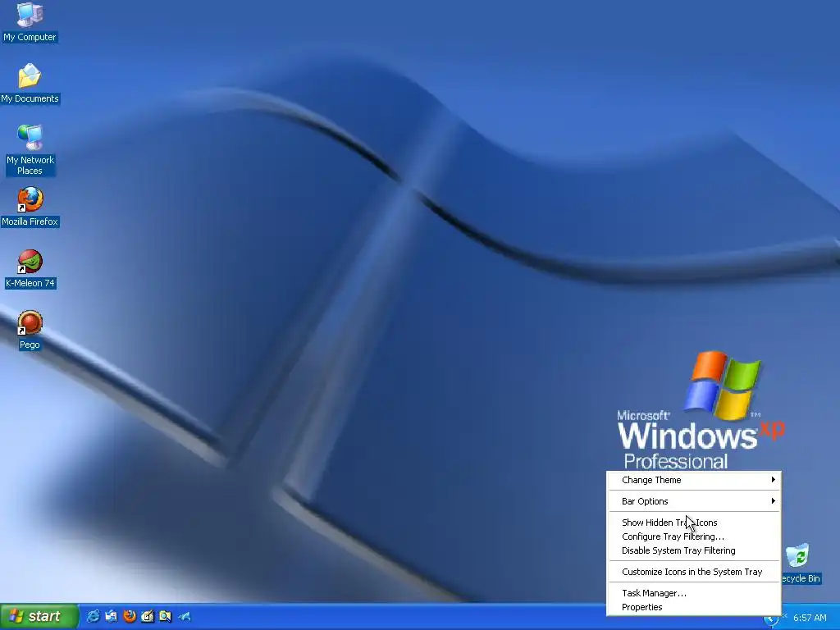
Task: Select Properties in the context menu
Action: click(x=694, y=607)
